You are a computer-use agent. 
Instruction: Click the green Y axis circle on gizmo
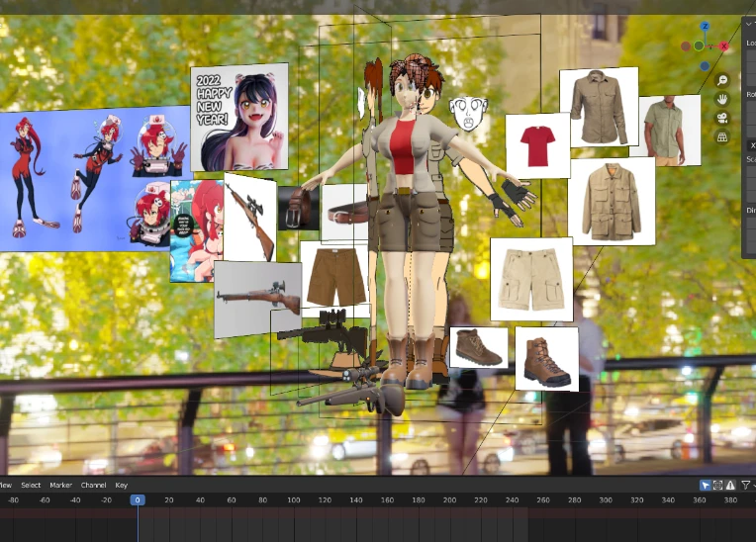[x=699, y=45]
